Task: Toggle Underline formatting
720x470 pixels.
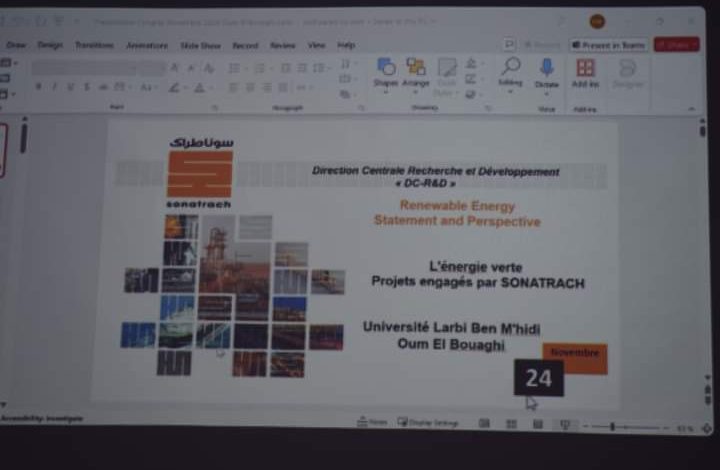Action: coord(70,86)
